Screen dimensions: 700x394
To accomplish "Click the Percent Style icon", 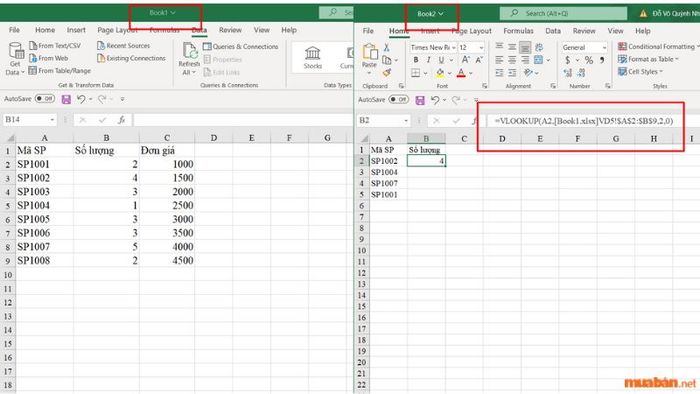I will tap(589, 60).
